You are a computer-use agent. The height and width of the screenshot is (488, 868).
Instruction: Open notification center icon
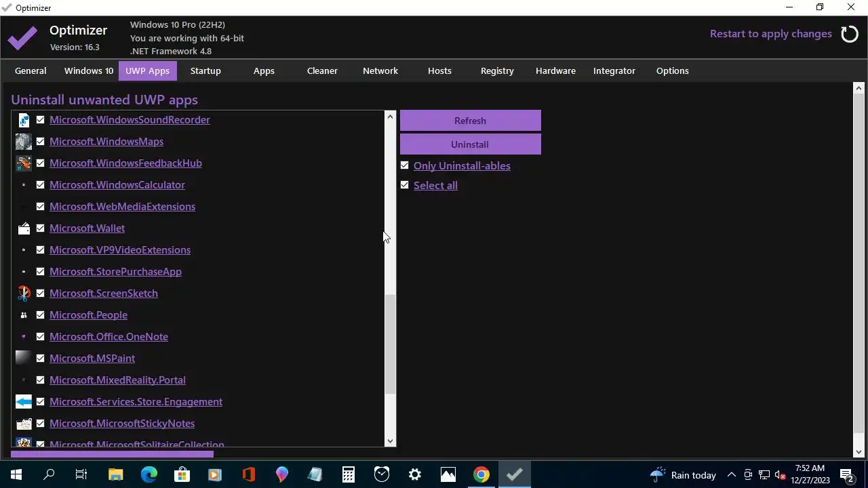[847, 475]
